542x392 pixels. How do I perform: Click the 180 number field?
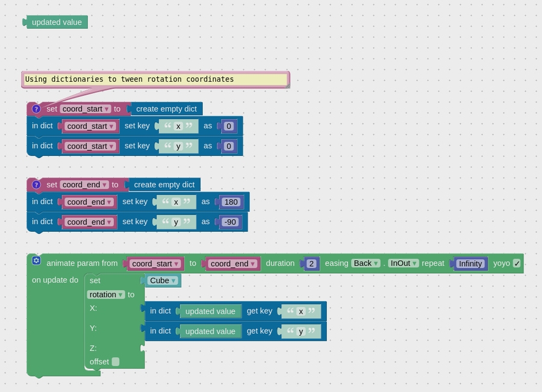tap(231, 202)
